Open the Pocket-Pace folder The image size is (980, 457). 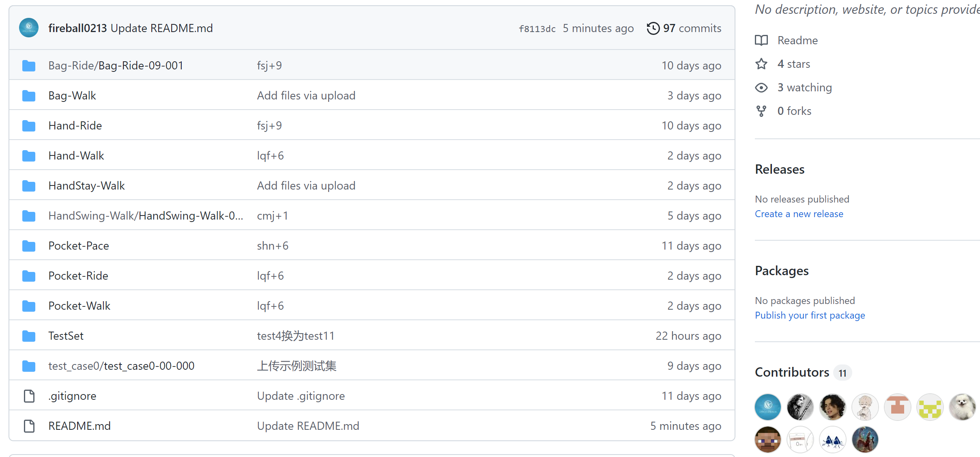78,246
